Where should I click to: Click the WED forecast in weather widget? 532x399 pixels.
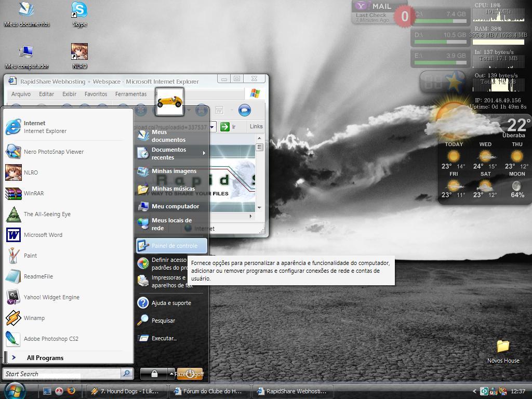point(485,156)
